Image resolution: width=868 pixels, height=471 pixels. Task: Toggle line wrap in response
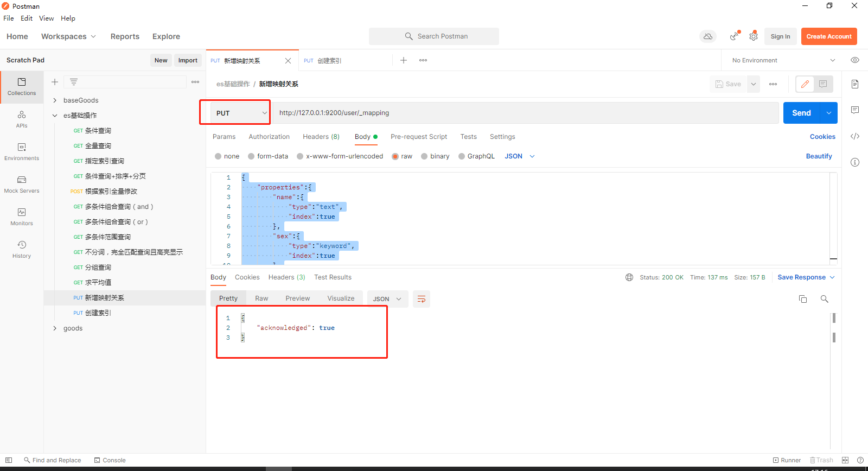click(x=422, y=299)
